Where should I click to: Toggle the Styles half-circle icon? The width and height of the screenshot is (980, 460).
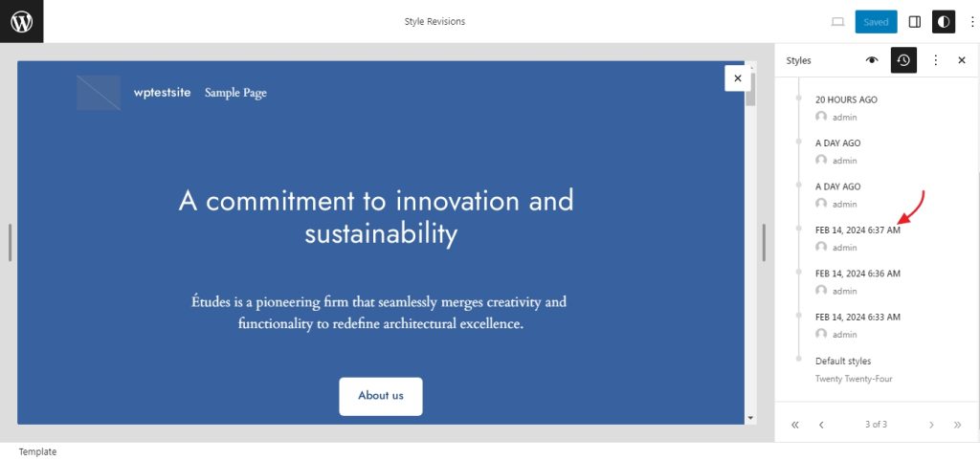click(944, 22)
